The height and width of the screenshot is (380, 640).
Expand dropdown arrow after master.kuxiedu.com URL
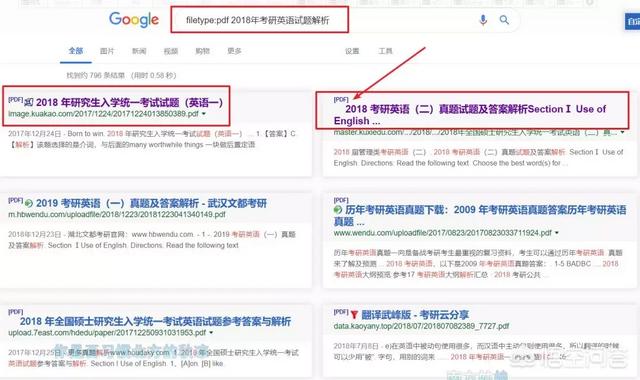[x=622, y=132]
